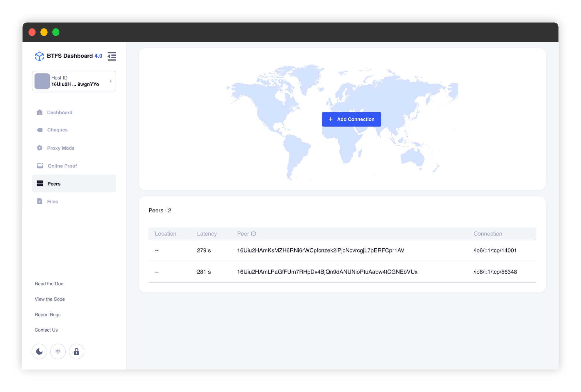Open the View the Code link

point(50,299)
